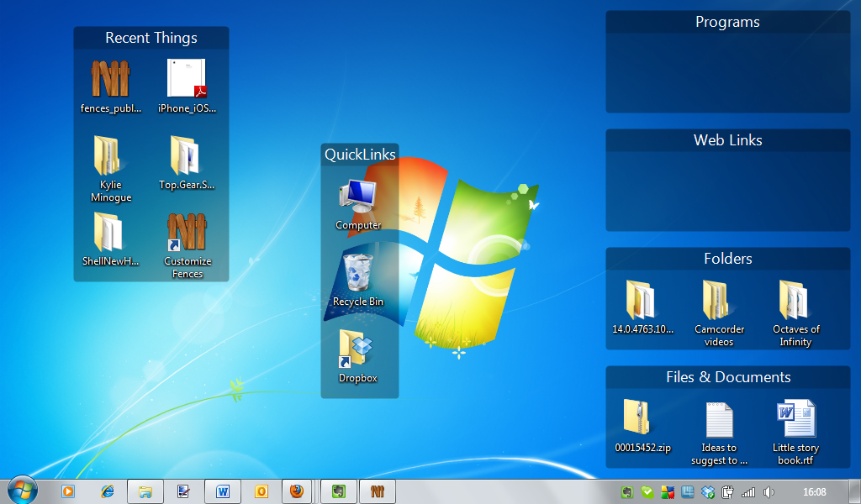The height and width of the screenshot is (504, 861).
Task: Open Windows Explorer from the taskbar
Action: [x=145, y=491]
